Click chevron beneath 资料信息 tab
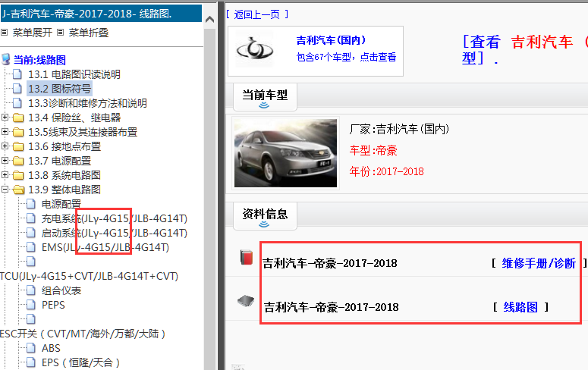Image resolution: width=588 pixels, height=370 pixels. click(x=264, y=224)
